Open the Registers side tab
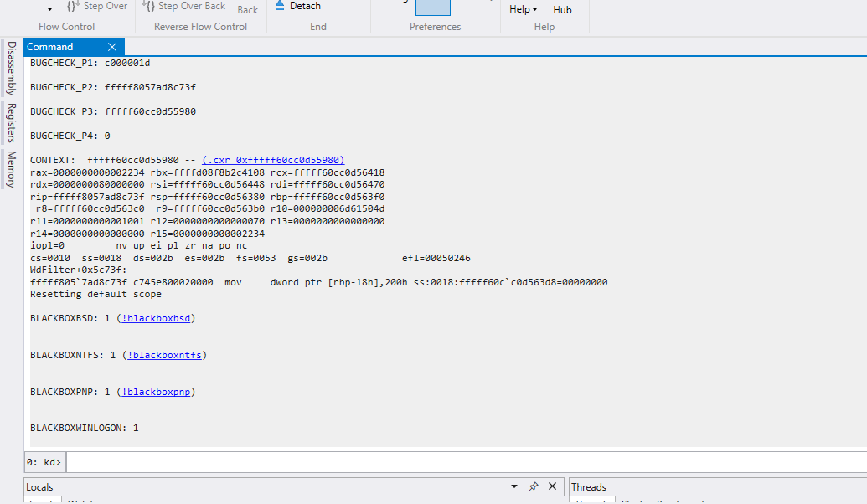The image size is (867, 504). [11, 123]
